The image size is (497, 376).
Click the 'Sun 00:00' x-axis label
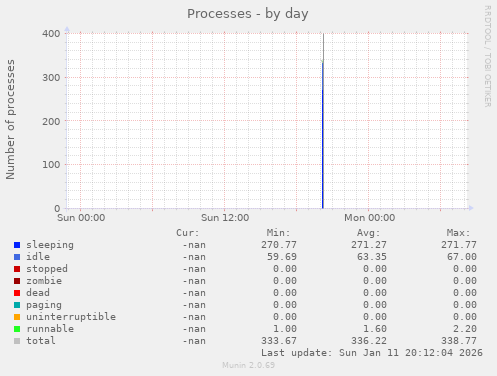(x=81, y=218)
